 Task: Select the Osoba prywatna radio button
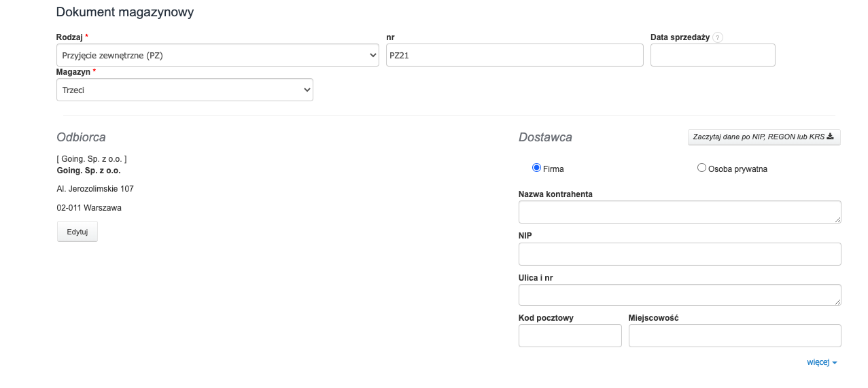pyautogui.click(x=701, y=168)
